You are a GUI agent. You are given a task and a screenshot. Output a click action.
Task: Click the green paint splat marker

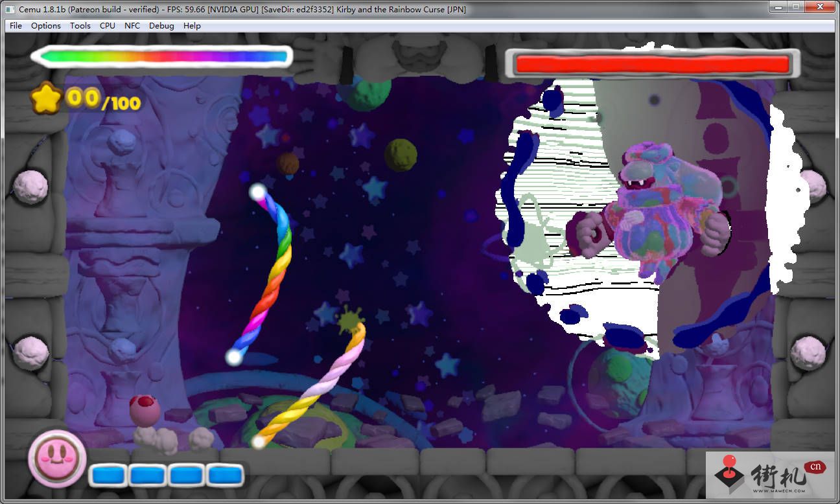click(x=351, y=319)
